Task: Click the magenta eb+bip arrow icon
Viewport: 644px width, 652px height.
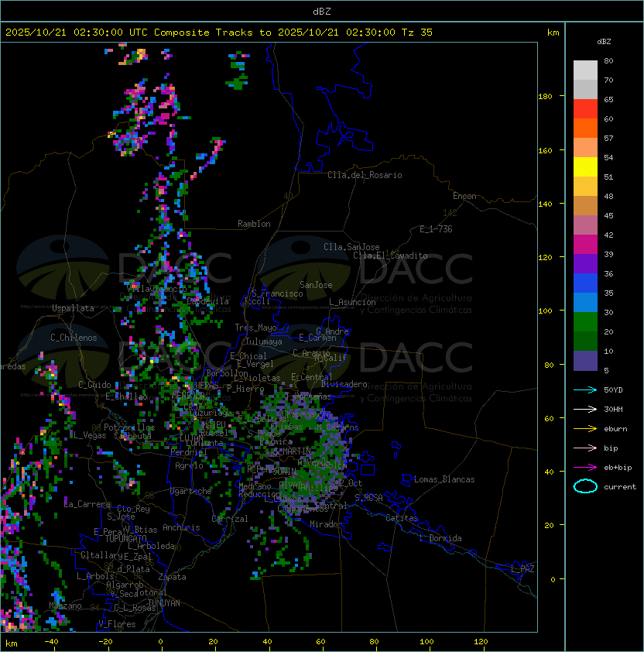Action: coord(585,468)
